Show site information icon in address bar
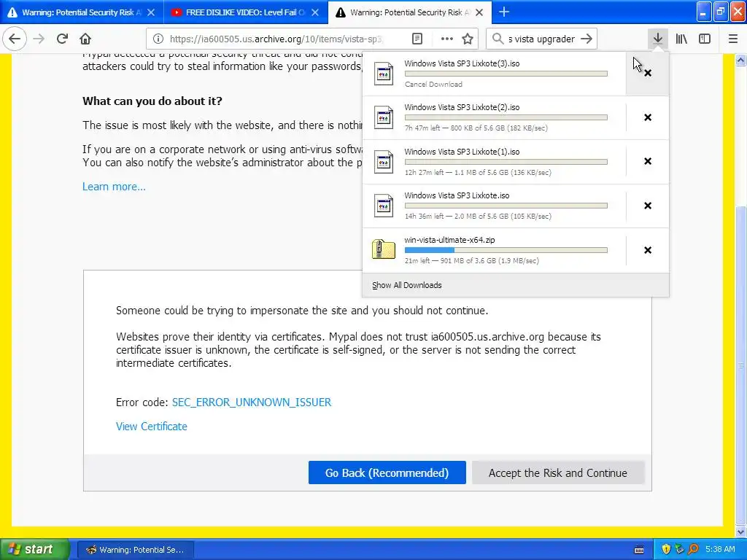The image size is (747, 560). 158,39
